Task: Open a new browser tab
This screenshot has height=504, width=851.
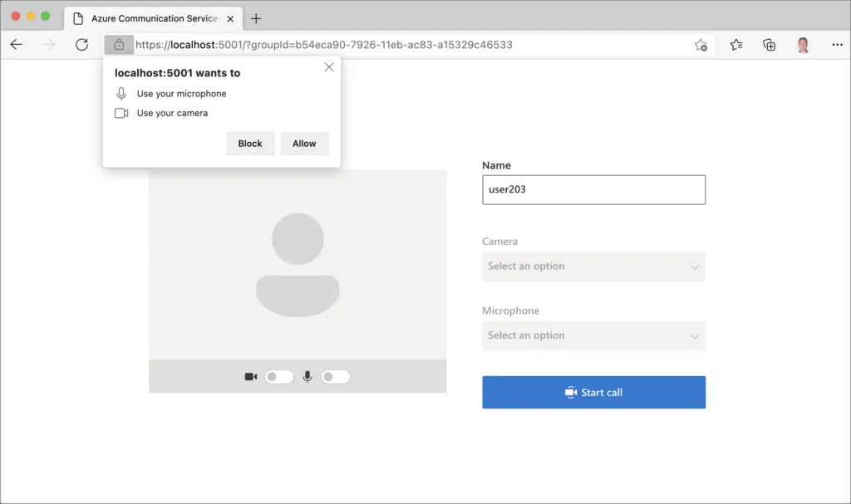Action: coord(256,18)
